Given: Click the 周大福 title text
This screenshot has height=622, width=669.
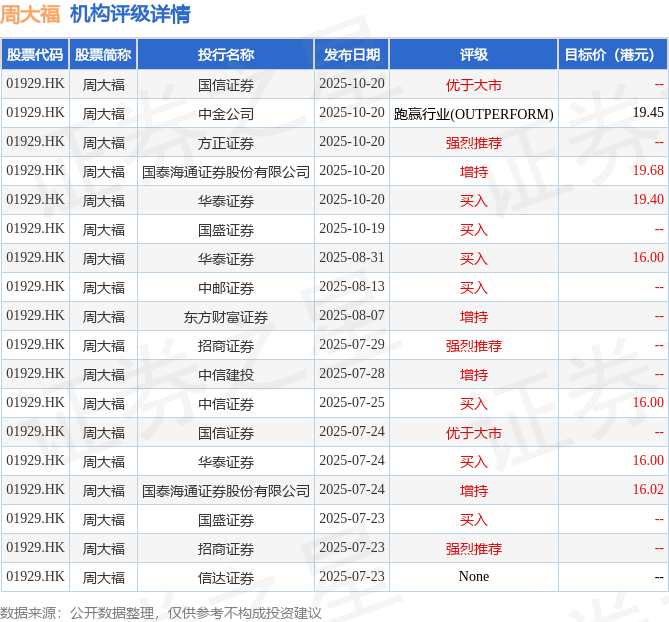Looking at the screenshot, I should (30, 14).
